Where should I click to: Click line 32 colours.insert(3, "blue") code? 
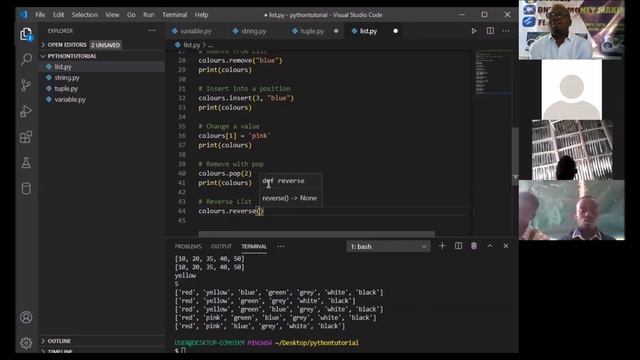[x=246, y=98]
